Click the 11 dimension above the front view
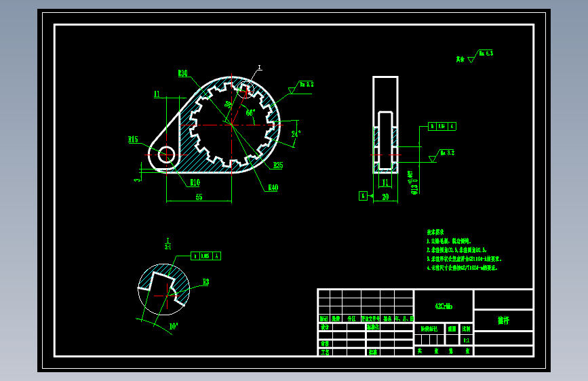Screen dimensions: 588x381 [157, 94]
